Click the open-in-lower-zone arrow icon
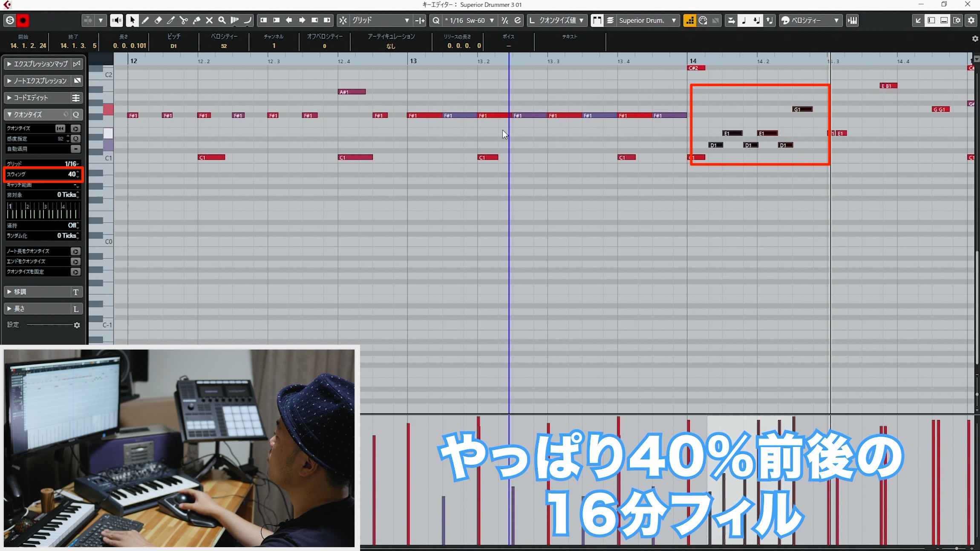This screenshot has width=980, height=551. 918,20
